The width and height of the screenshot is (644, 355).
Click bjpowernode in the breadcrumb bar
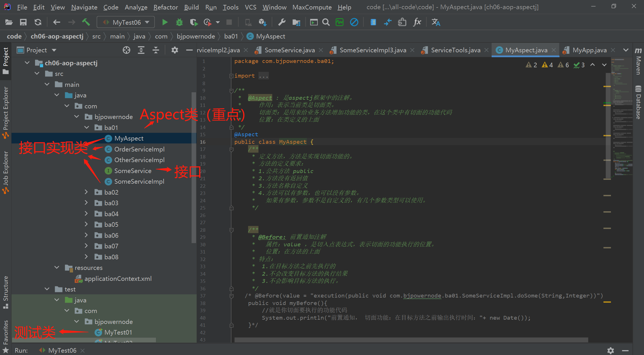coord(196,36)
